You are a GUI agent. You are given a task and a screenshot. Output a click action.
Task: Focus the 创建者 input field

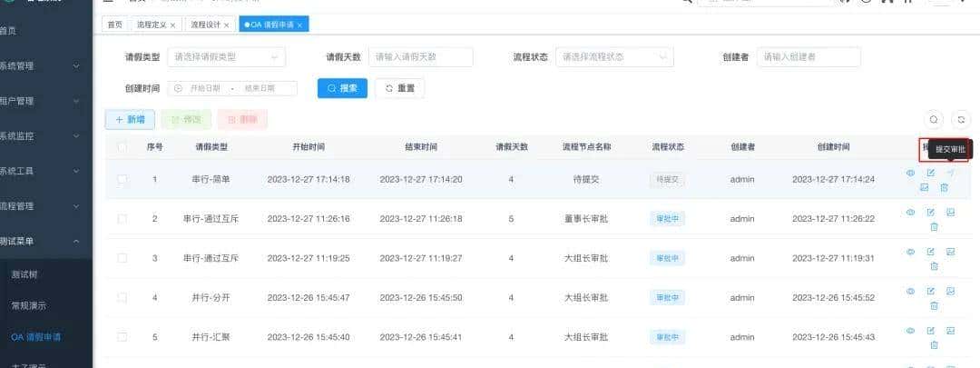point(808,57)
